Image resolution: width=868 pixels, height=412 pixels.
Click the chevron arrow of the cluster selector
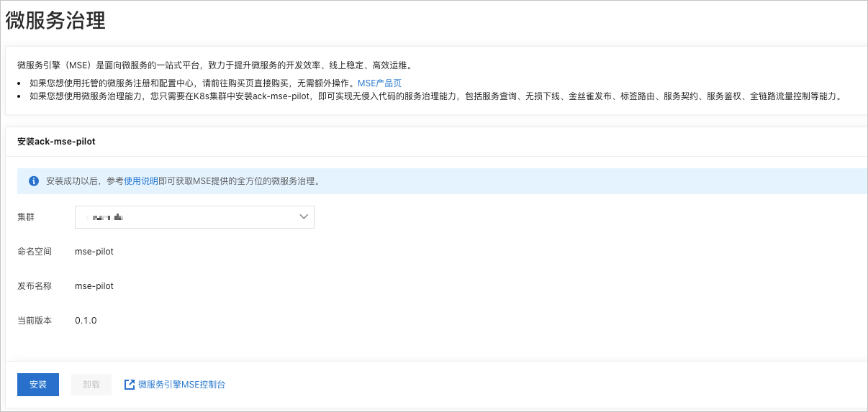303,216
